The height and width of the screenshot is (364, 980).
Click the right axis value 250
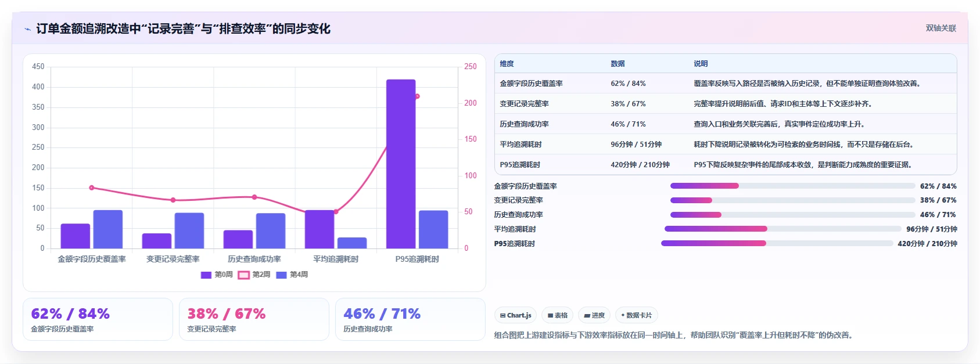[x=471, y=67]
